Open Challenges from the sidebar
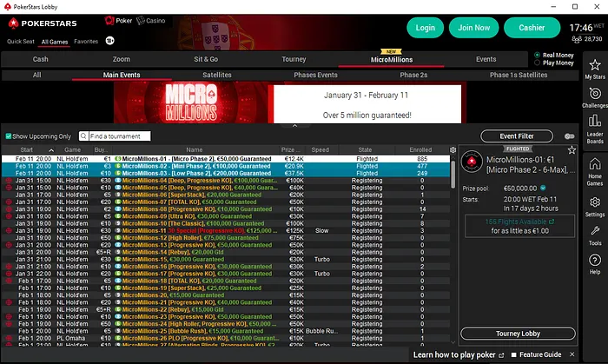 click(x=595, y=97)
